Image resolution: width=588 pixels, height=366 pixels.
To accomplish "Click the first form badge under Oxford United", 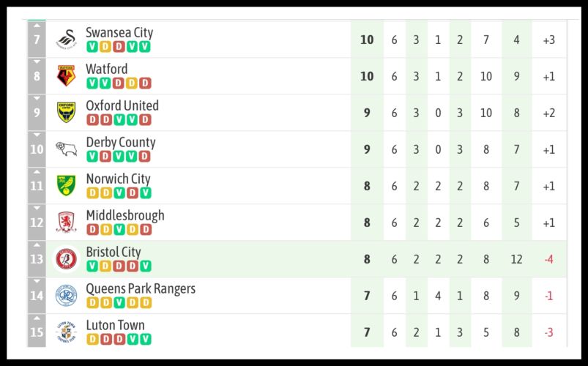I will (x=92, y=120).
